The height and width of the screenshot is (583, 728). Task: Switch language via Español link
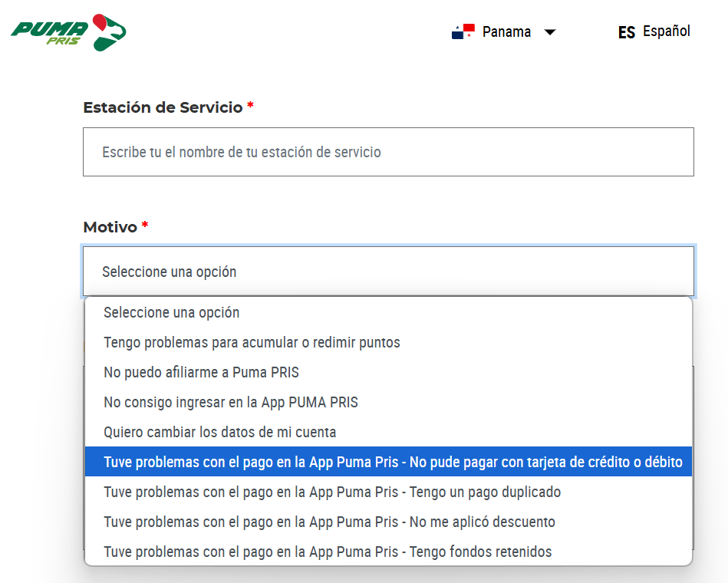pos(666,31)
